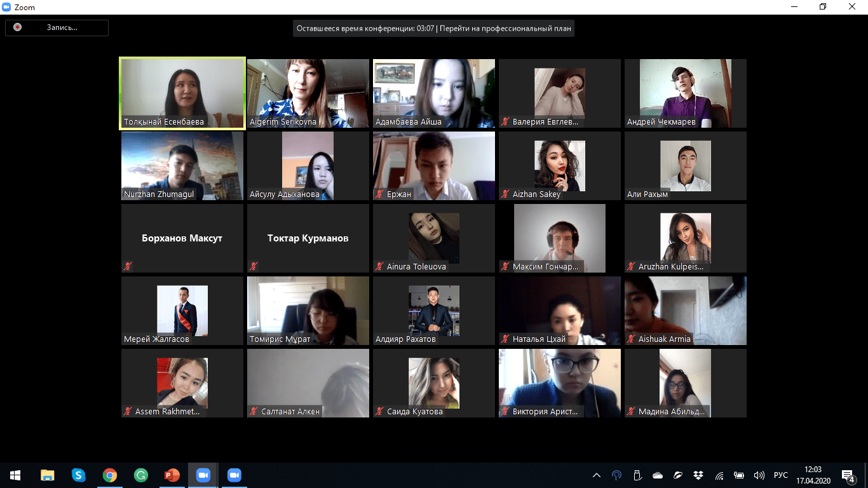
Task: Select Али Рахым's profile picture tile
Action: pyautogui.click(x=686, y=166)
